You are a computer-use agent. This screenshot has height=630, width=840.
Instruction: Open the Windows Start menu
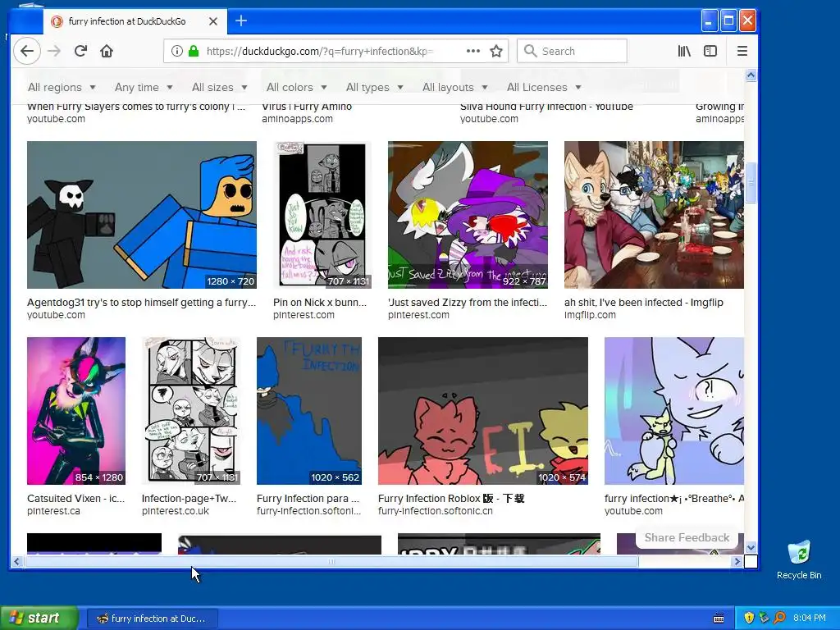tap(39, 618)
